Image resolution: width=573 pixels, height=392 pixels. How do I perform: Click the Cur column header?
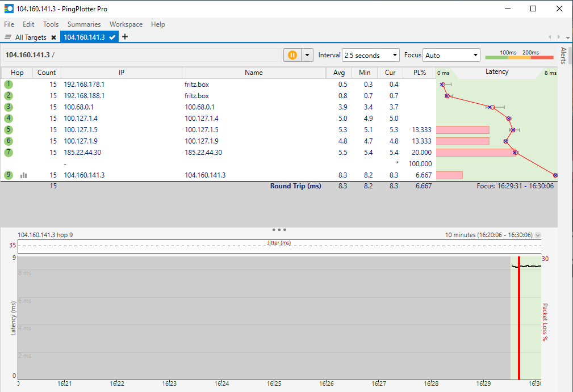tap(390, 73)
